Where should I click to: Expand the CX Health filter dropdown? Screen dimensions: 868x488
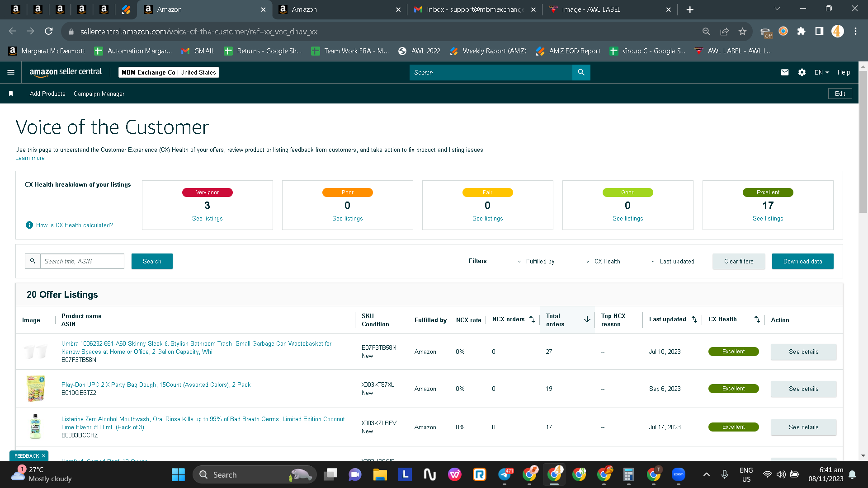coord(603,261)
